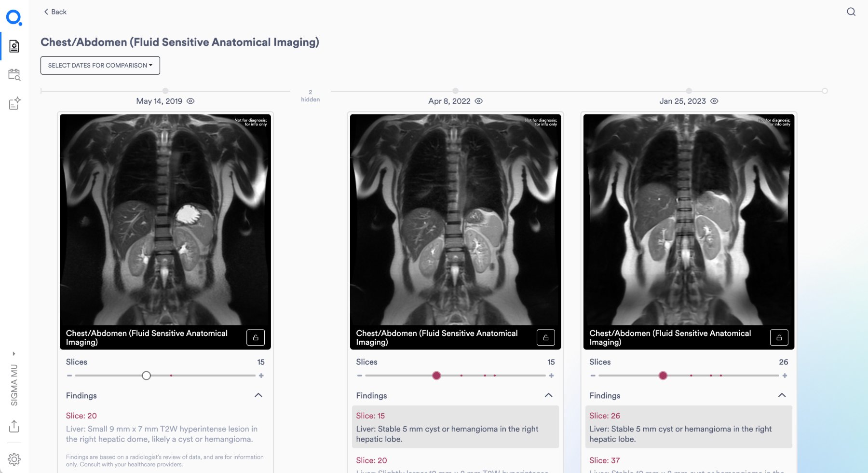The width and height of the screenshot is (868, 473).
Task: Select Slice: 20 finding under Apr 8, 2022
Action: [455, 464]
